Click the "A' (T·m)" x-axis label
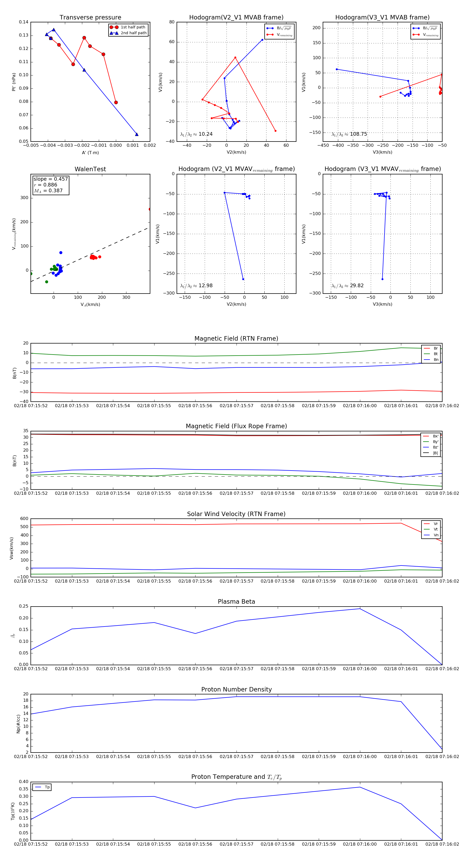Viewport: 473px width, 868px height. click(x=90, y=153)
